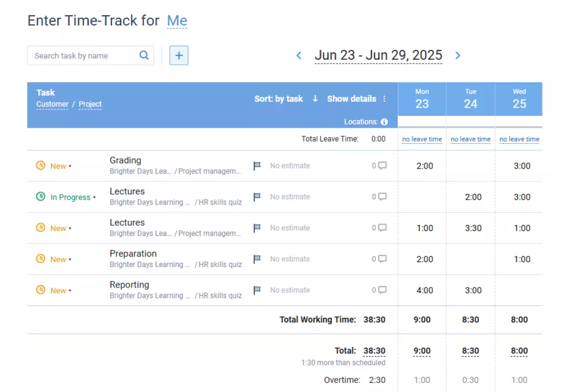562x392 pixels.
Task: Open the comment bubble on the first Lectures row
Action: tap(380, 197)
